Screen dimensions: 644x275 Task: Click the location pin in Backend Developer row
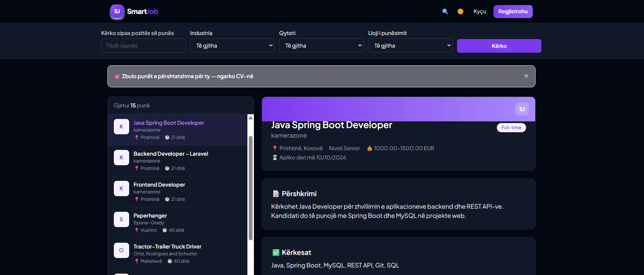pos(137,168)
